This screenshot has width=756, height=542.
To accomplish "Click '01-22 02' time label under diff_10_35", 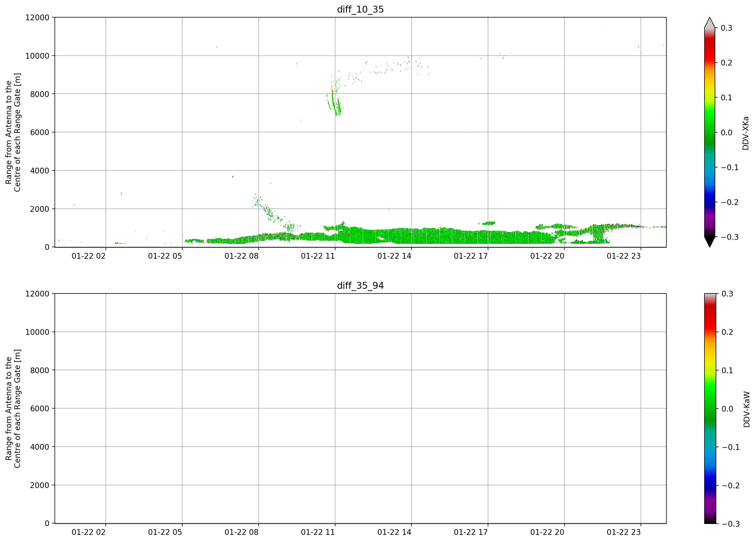I will (89, 256).
